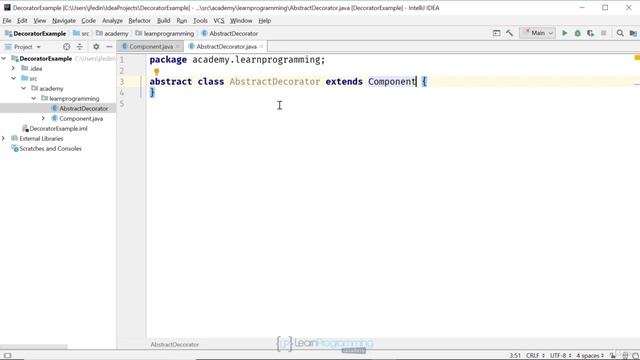Viewport: 640px width, 360px height.
Task: Open the File menu
Action: (x=7, y=20)
